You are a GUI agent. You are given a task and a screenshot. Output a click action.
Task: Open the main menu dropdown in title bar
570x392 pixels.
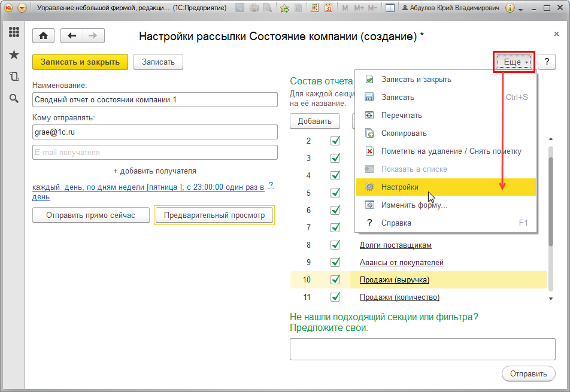tap(22, 8)
